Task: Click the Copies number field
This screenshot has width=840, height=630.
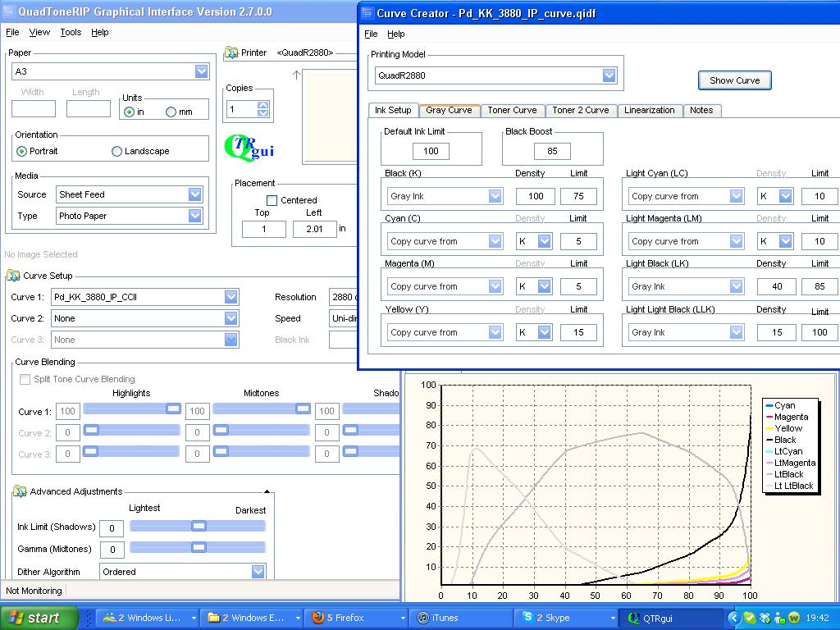Action: click(243, 109)
